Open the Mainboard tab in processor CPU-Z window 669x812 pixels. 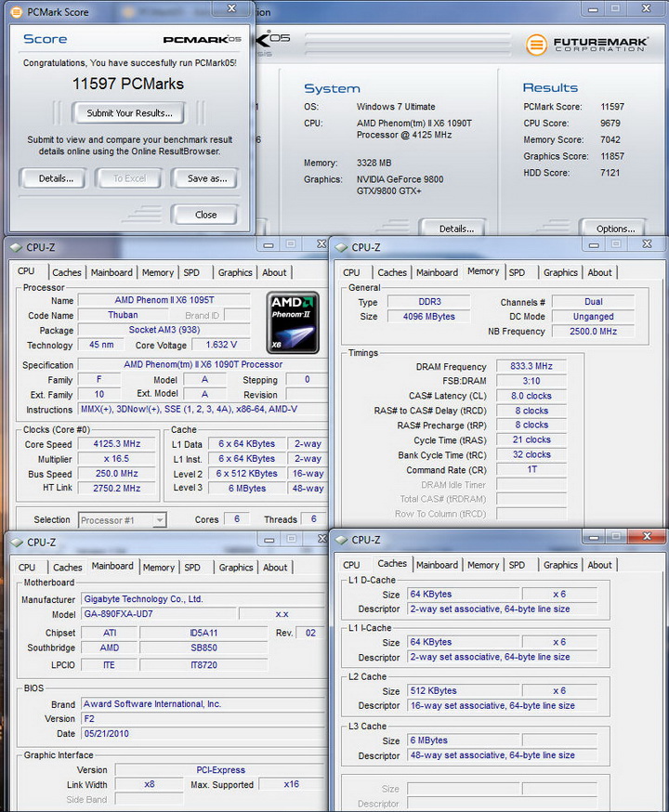[x=111, y=272]
